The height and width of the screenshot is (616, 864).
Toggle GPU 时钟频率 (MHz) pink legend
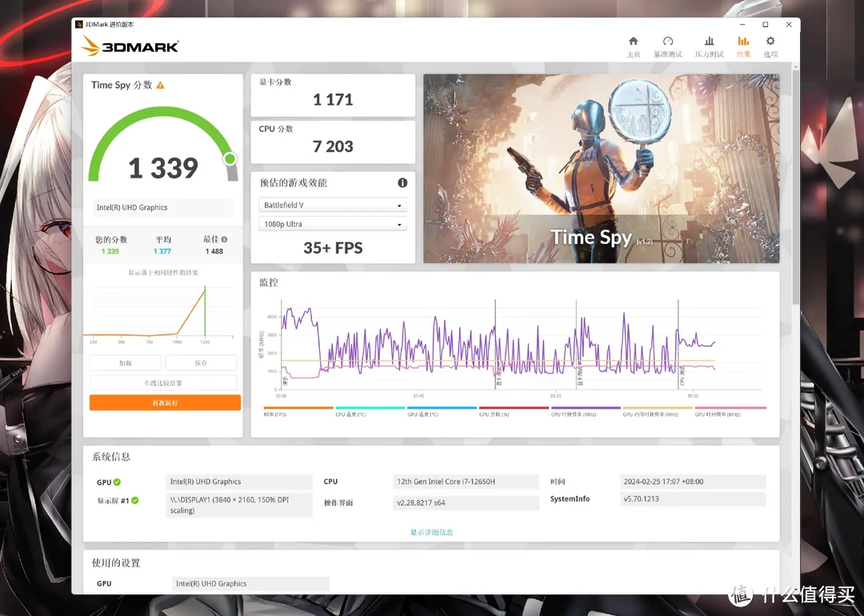pos(730,411)
